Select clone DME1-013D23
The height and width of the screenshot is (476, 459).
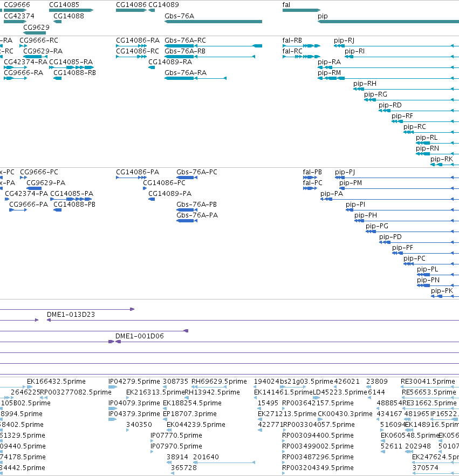pos(71,315)
